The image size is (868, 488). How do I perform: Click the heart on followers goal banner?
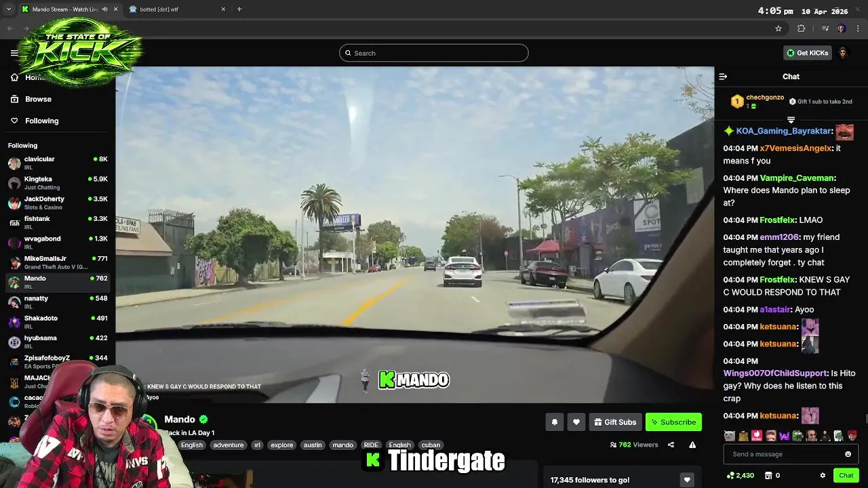[x=687, y=480]
